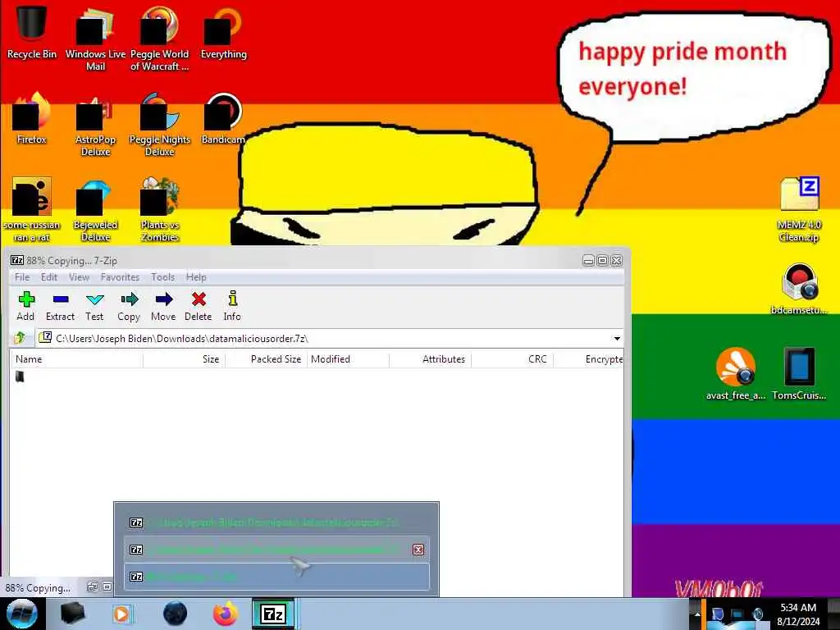Image resolution: width=840 pixels, height=630 pixels.
Task: Select AstroPop Deluxe desktop shortcut
Action: coord(95,125)
